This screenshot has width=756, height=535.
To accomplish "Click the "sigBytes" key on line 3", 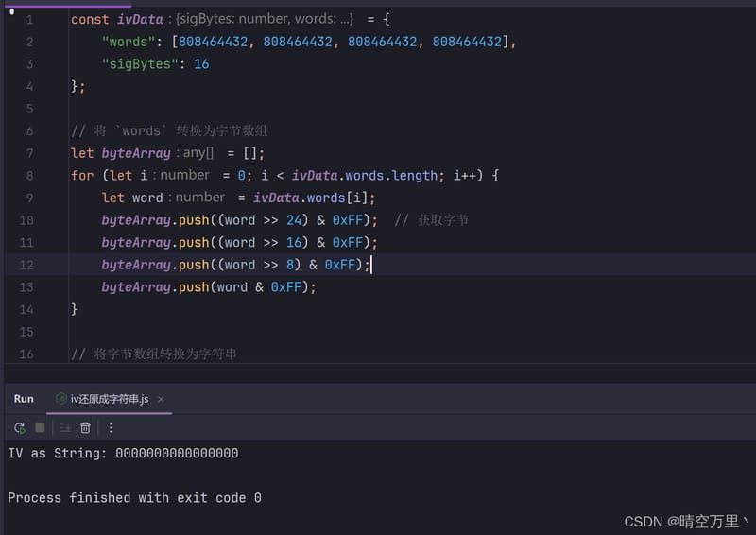I will tap(140, 64).
